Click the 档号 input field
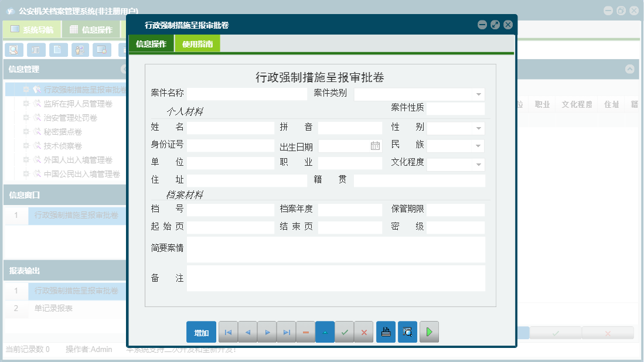The width and height of the screenshot is (644, 362). tap(230, 210)
